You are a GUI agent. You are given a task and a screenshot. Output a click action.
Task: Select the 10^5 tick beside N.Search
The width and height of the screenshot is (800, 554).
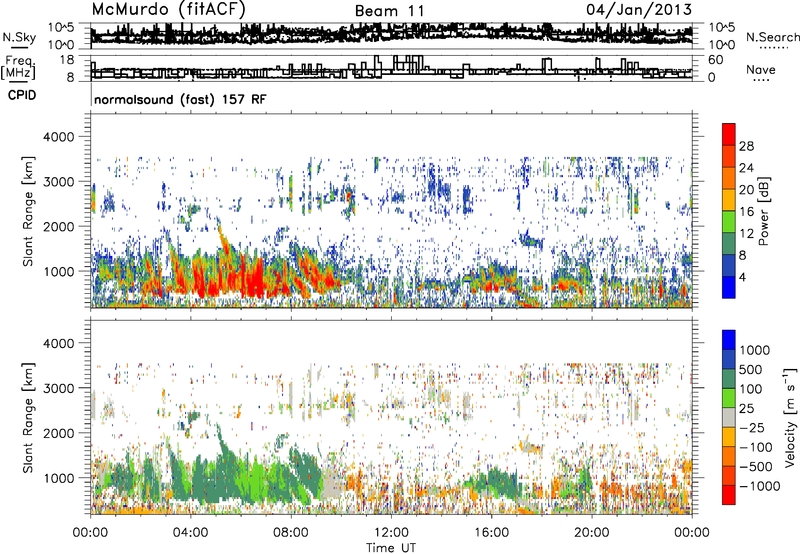point(722,27)
